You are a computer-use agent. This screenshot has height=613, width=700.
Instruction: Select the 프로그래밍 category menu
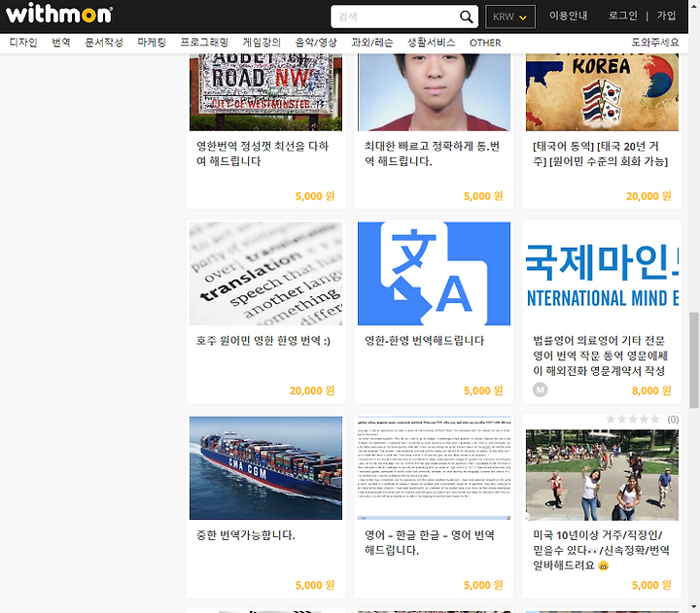(204, 43)
